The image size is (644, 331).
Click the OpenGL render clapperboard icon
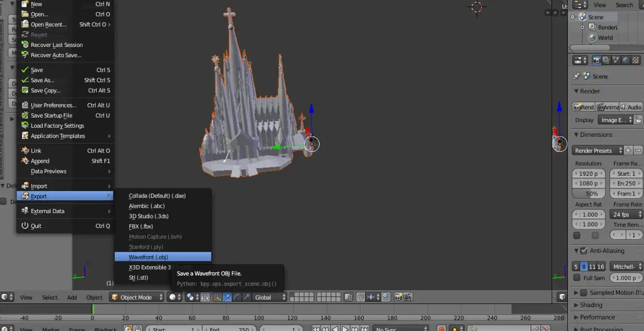point(408,297)
